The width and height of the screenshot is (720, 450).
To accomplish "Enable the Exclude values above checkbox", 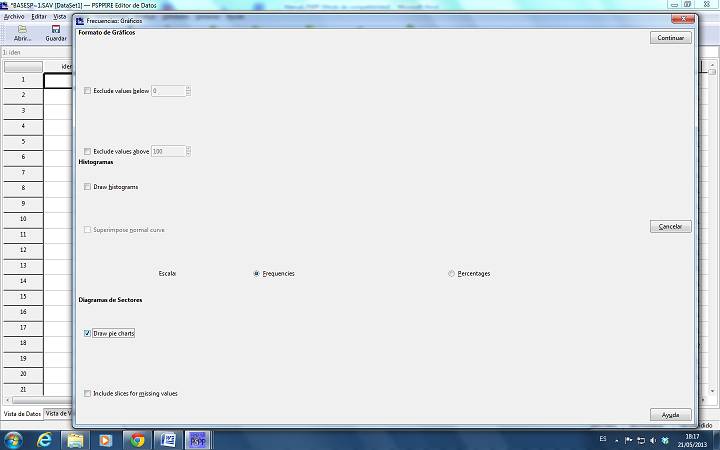I will coord(88,151).
